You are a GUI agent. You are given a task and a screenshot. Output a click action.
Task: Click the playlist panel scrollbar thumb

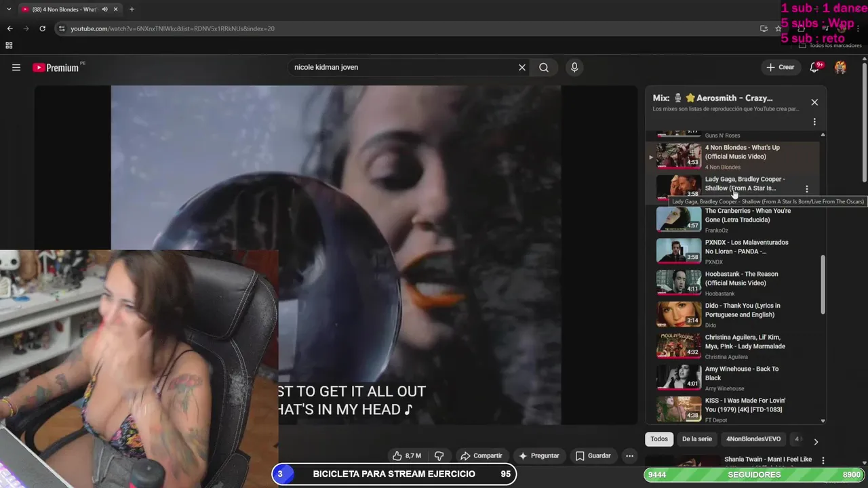pyautogui.click(x=823, y=285)
